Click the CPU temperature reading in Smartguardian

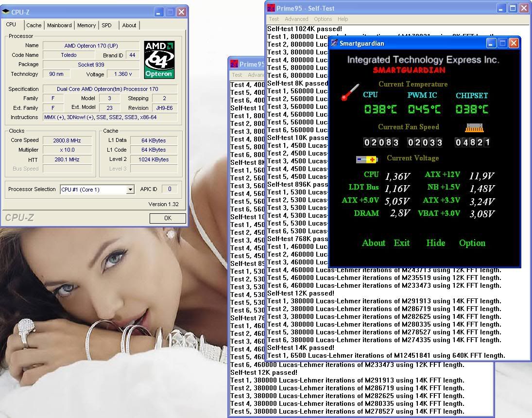point(380,109)
